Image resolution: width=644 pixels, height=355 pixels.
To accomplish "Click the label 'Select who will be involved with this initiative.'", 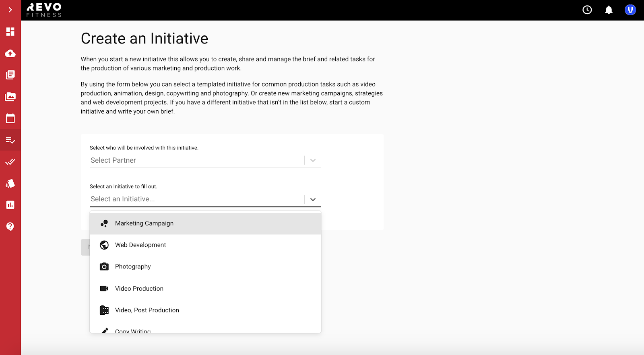I will (144, 148).
